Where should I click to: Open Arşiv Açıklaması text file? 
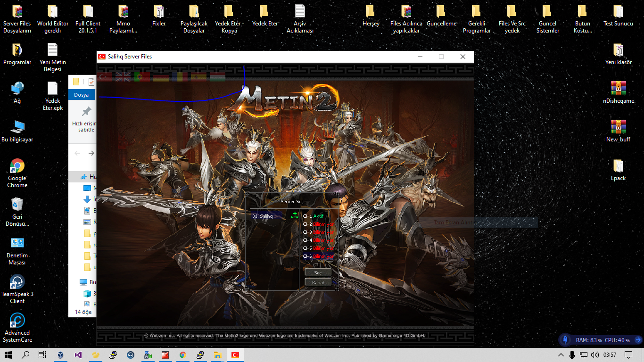click(300, 20)
